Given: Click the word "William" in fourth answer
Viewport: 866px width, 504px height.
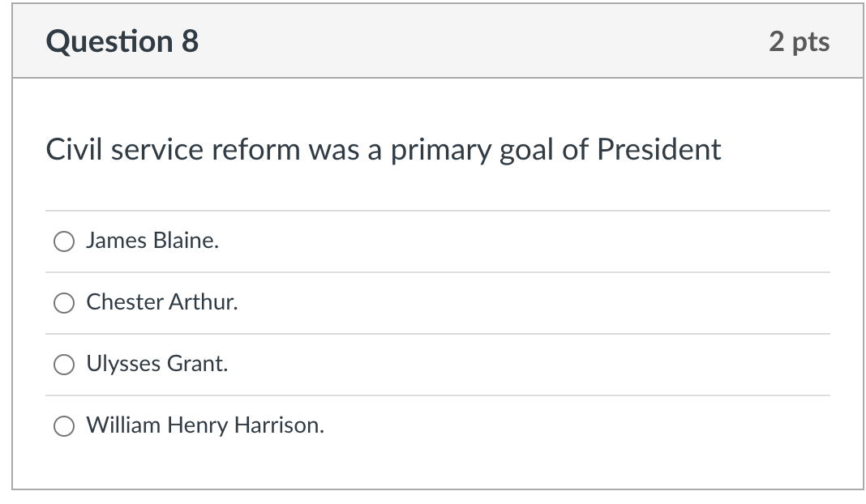Looking at the screenshot, I should [123, 425].
